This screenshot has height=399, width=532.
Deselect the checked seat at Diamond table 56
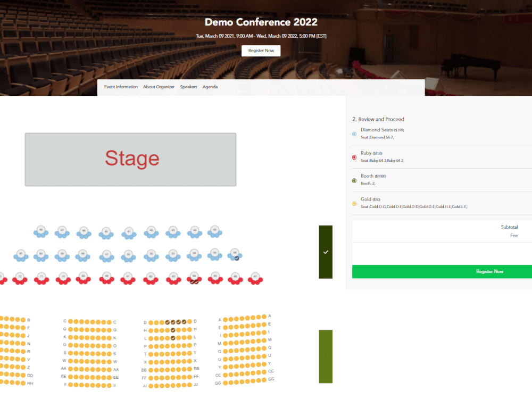click(x=237, y=258)
